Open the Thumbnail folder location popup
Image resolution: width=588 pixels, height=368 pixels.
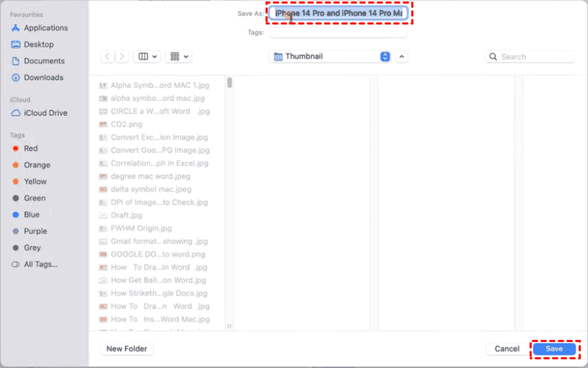[x=330, y=56]
